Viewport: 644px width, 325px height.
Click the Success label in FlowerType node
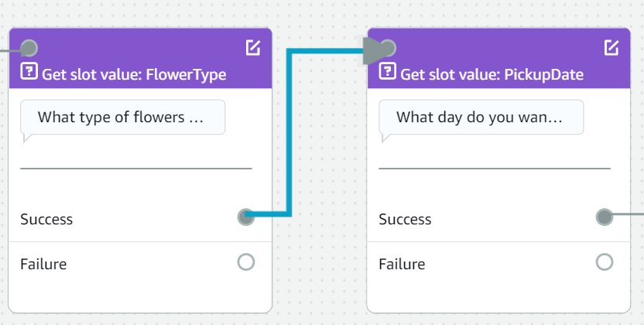coord(46,219)
